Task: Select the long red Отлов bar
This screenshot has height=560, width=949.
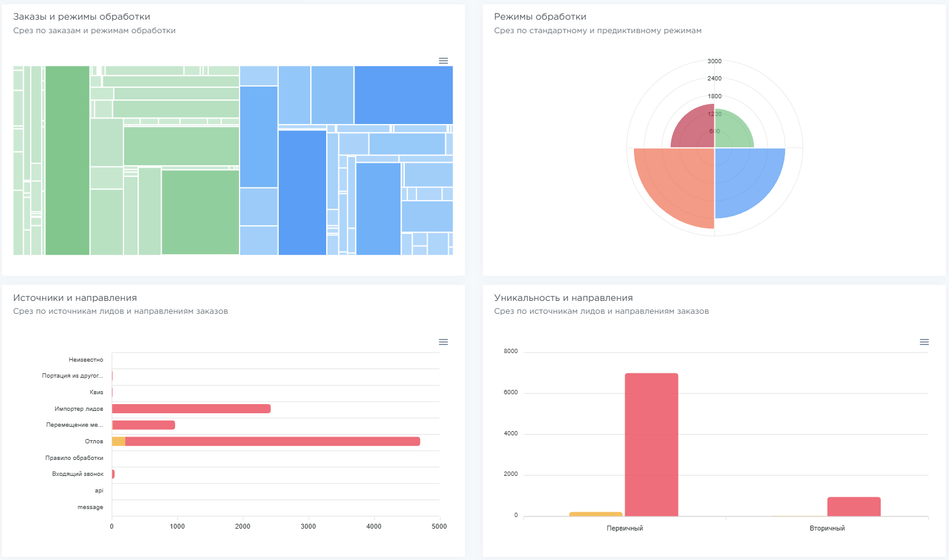Action: tap(272, 441)
